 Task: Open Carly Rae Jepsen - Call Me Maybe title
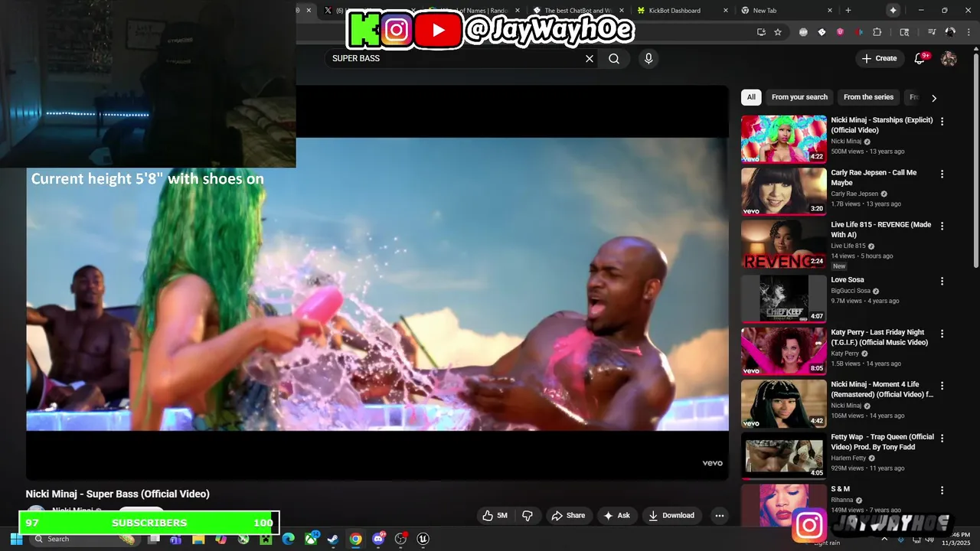pyautogui.click(x=874, y=178)
